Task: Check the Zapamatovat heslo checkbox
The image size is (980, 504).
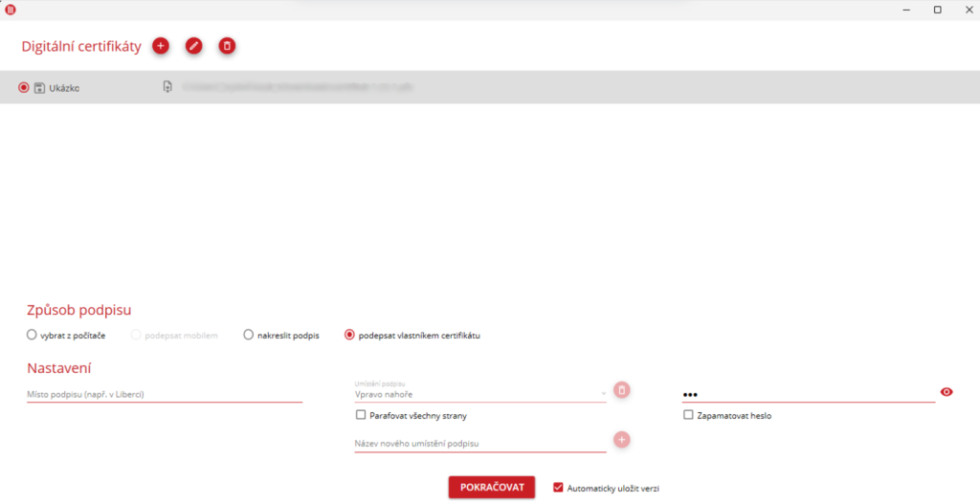Action: click(x=688, y=416)
